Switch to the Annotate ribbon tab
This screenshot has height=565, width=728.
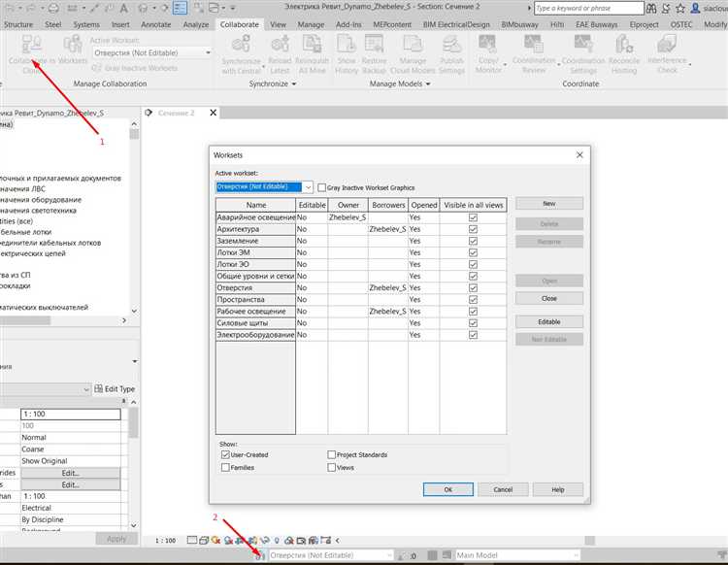(x=156, y=24)
